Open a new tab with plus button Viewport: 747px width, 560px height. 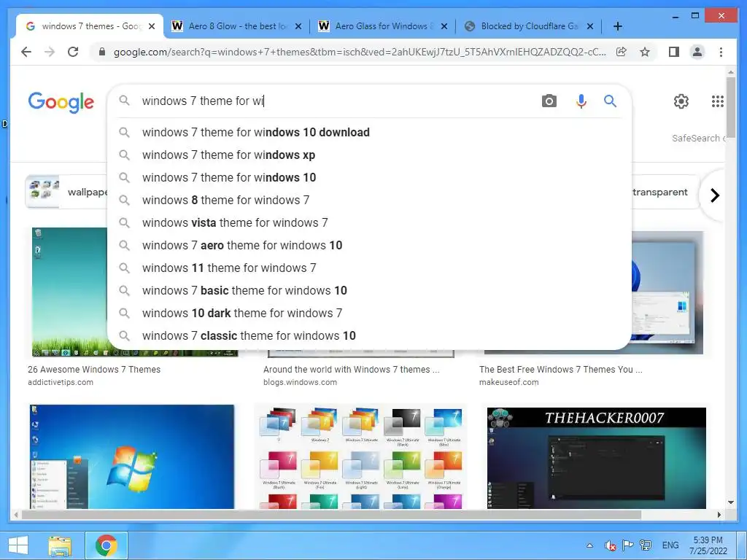point(617,26)
